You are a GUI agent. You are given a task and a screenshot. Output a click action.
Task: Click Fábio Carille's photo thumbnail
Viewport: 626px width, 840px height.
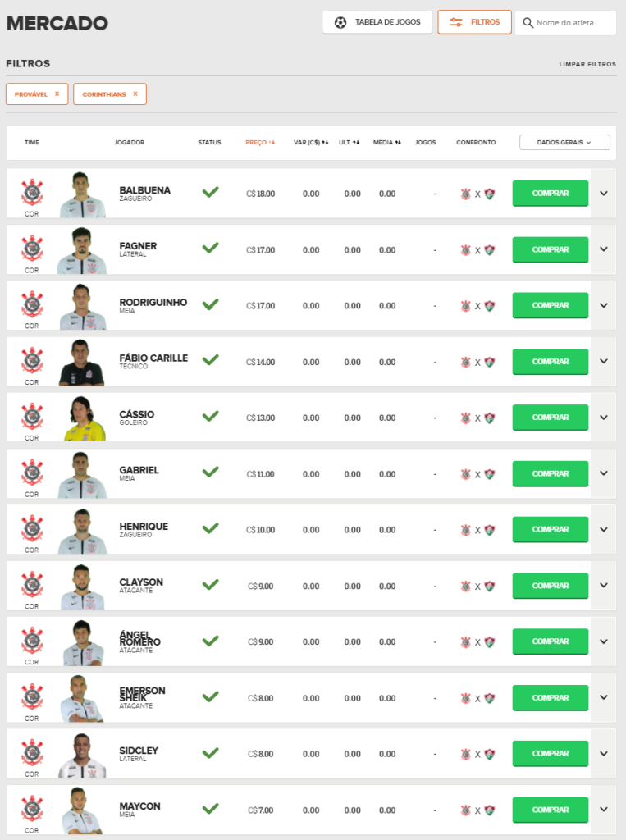point(82,363)
